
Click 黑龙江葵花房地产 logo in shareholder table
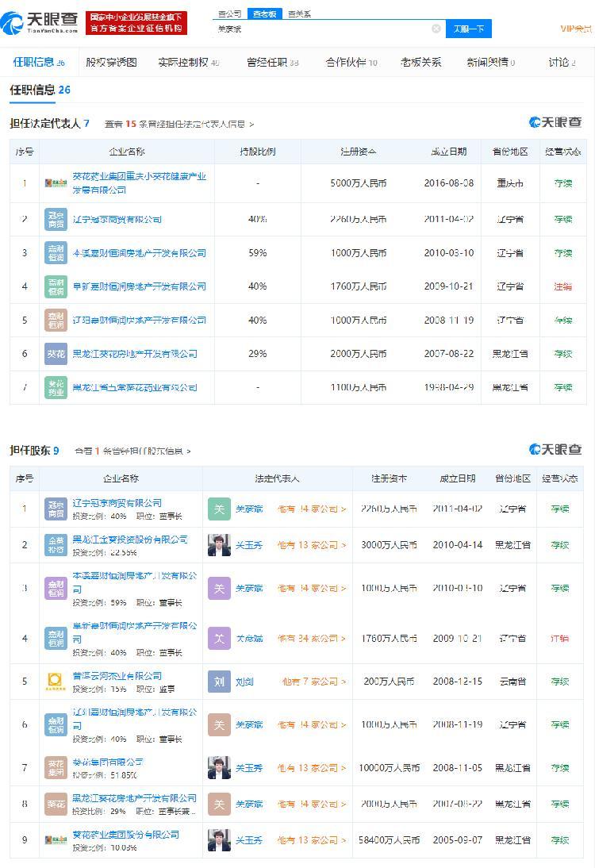point(56,804)
